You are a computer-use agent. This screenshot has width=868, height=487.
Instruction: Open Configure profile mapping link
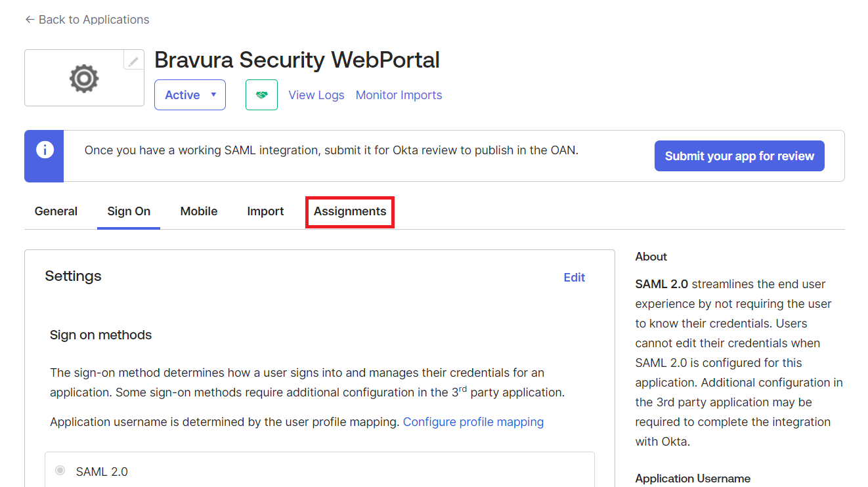click(x=473, y=422)
